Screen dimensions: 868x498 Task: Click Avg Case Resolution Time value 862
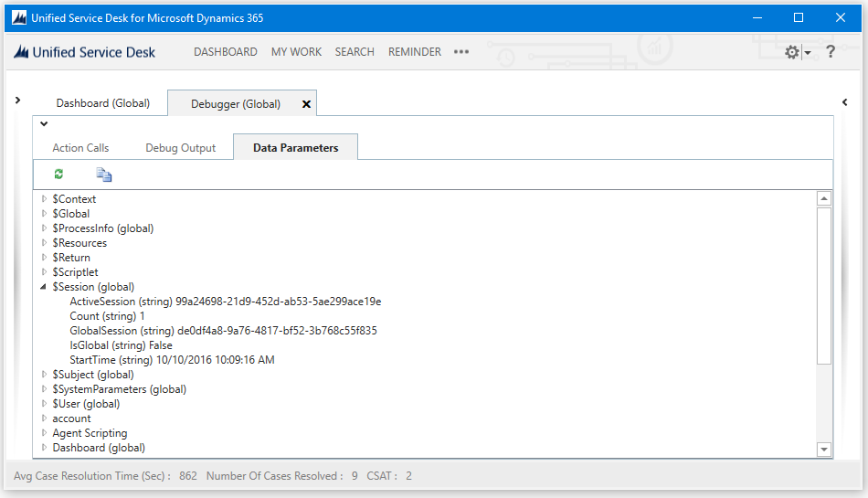pos(188,476)
